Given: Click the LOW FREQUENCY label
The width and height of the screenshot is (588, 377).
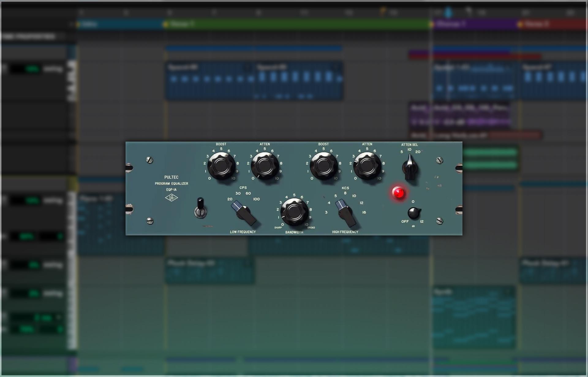Looking at the screenshot, I should tap(243, 232).
